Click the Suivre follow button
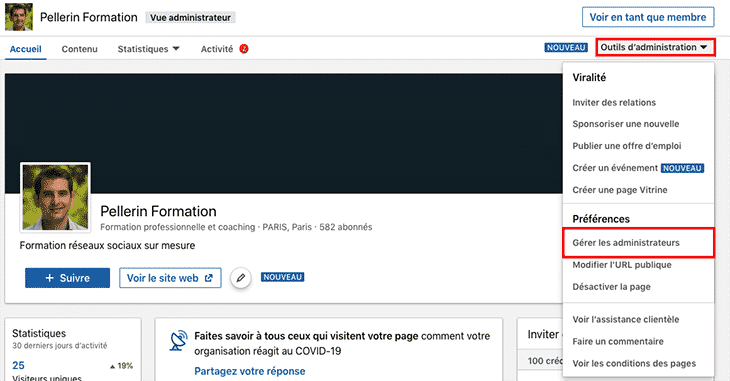This screenshot has width=730, height=381. pyautogui.click(x=68, y=278)
